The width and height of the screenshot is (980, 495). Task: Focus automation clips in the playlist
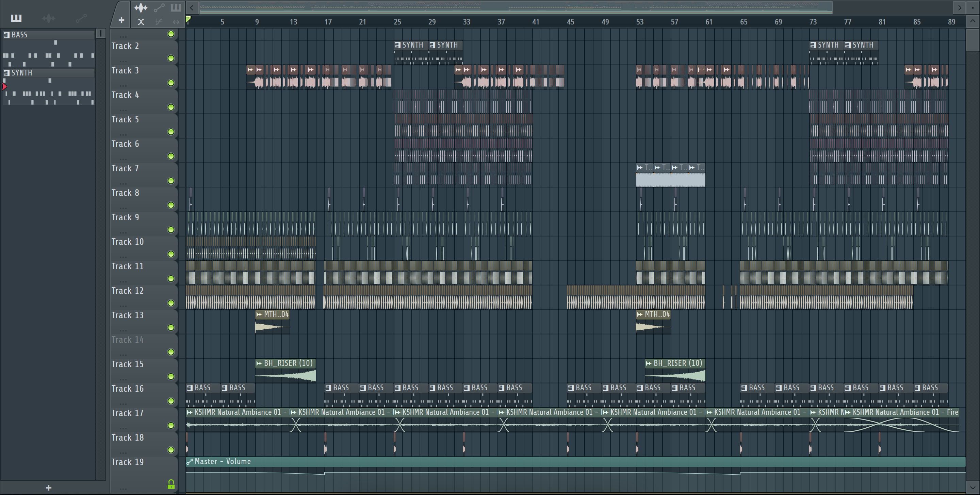coord(159,7)
